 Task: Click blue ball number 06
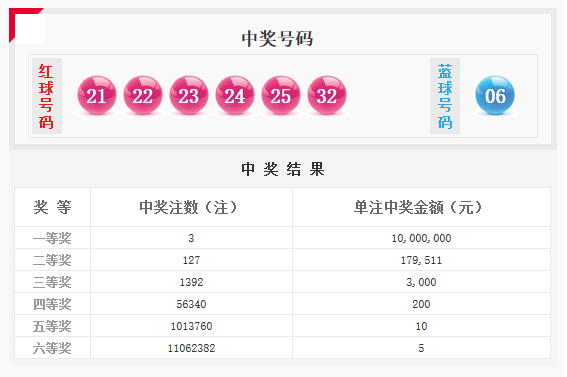tap(495, 95)
